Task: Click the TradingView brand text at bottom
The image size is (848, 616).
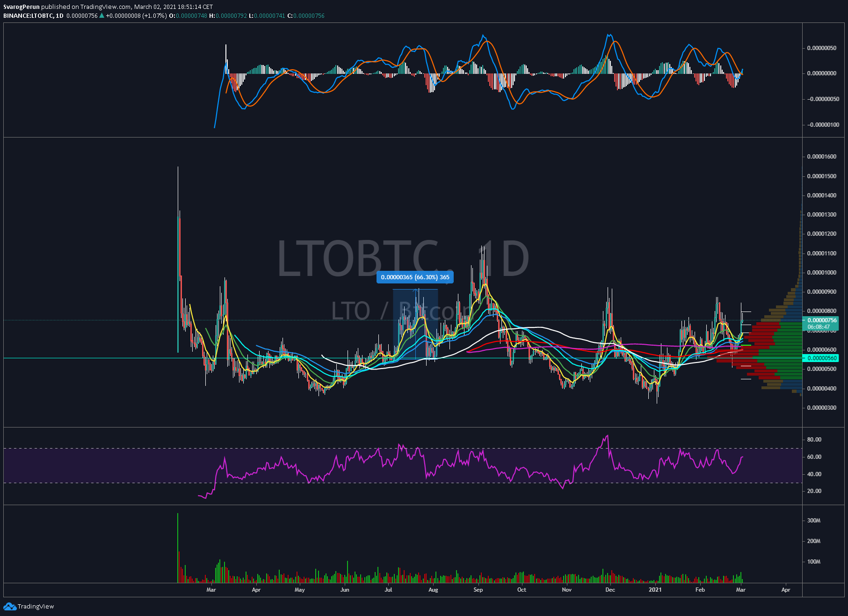Action: click(36, 606)
